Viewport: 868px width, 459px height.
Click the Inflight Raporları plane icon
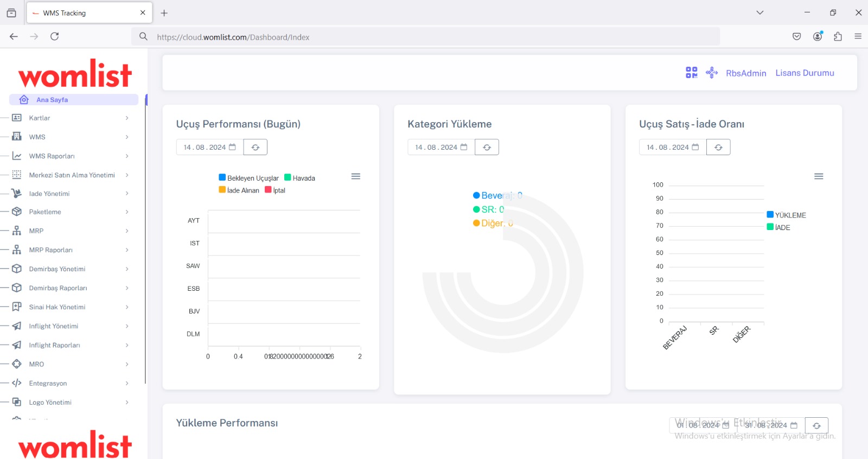click(17, 345)
